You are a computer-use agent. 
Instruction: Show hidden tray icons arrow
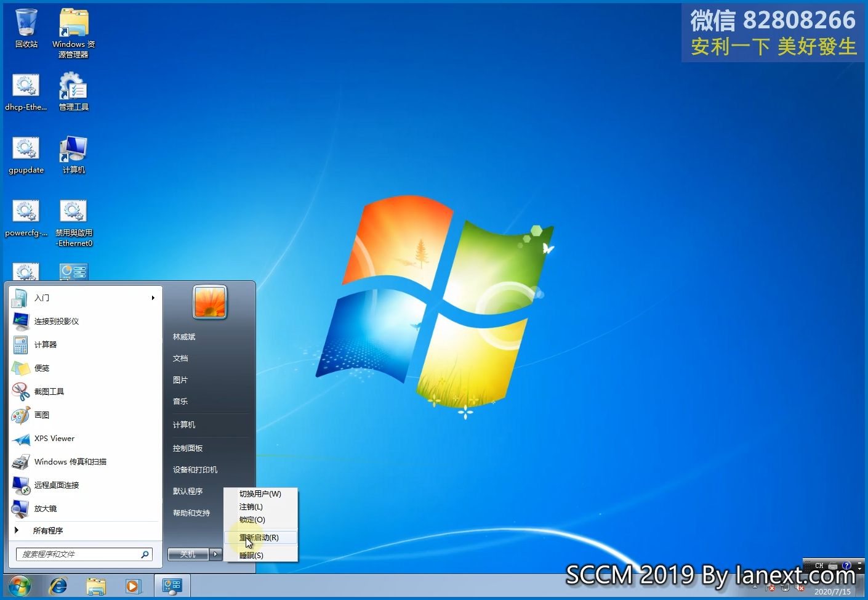(x=755, y=586)
